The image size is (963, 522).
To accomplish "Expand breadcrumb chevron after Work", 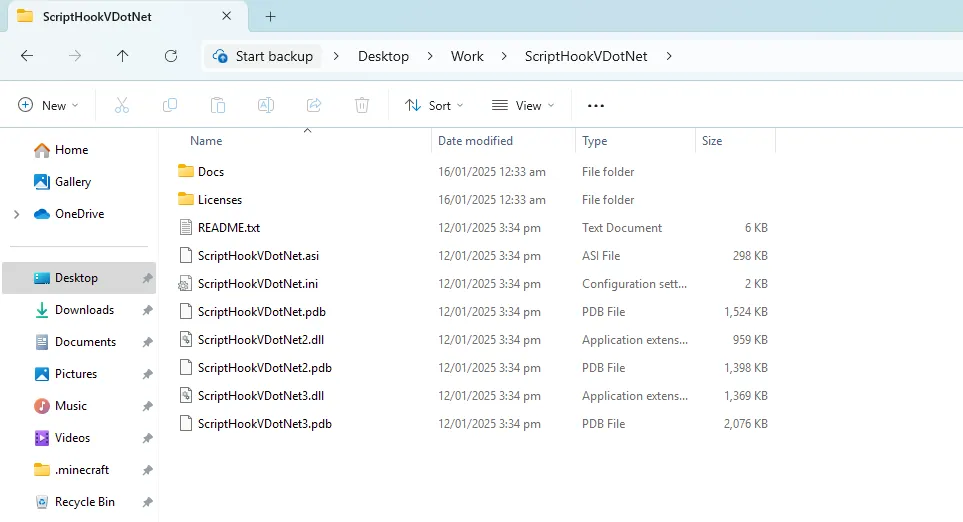I will tap(504, 56).
